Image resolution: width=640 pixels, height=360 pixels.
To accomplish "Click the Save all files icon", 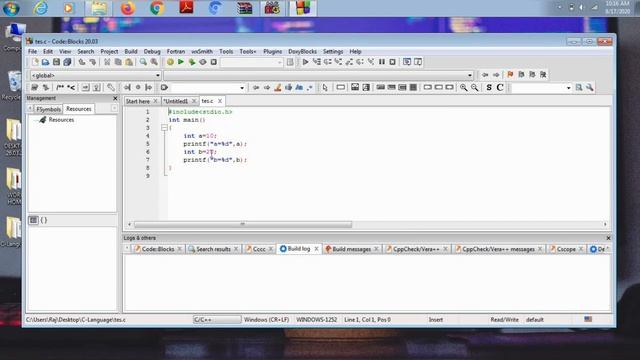I will 67,62.
